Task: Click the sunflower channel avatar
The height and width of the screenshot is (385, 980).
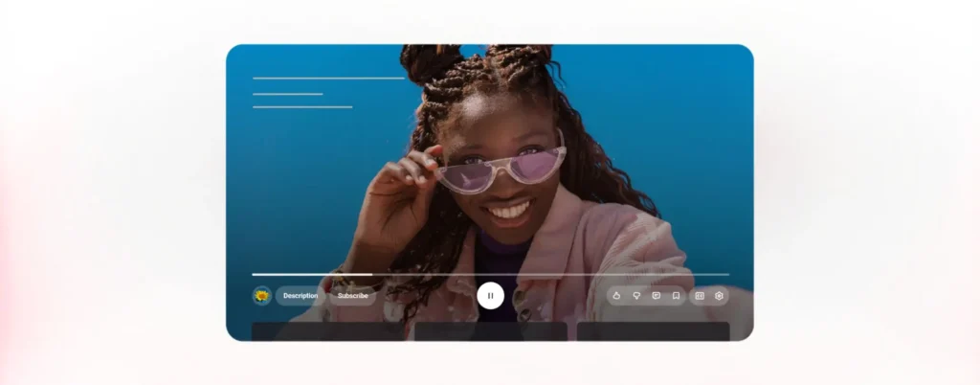Action: click(261, 296)
